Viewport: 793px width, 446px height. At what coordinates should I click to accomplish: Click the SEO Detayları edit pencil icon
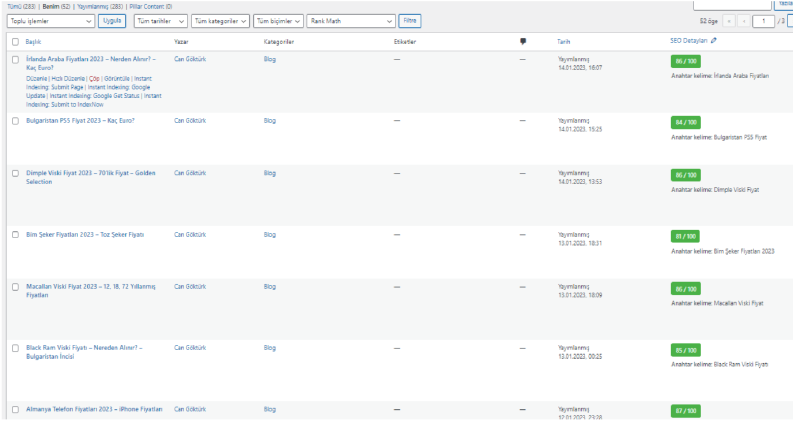point(714,40)
